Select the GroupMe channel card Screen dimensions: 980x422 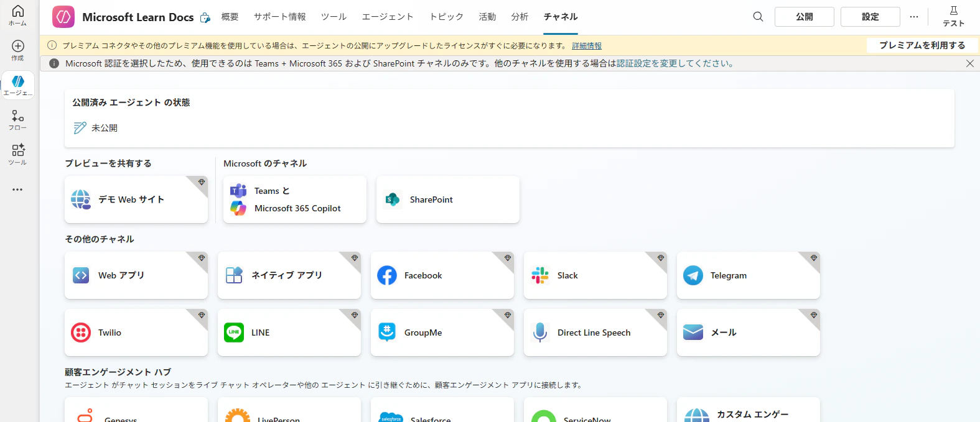click(x=442, y=333)
